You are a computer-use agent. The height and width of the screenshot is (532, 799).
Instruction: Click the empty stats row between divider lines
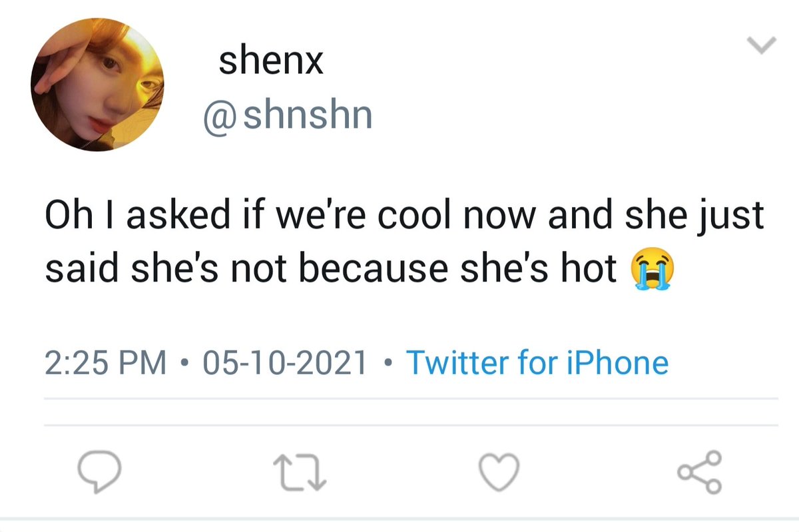411,411
